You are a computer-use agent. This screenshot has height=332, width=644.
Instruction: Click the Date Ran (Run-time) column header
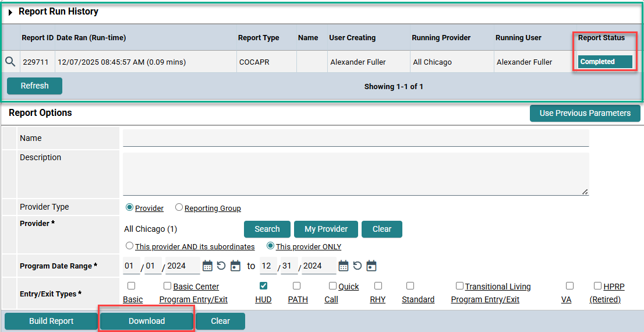point(91,38)
